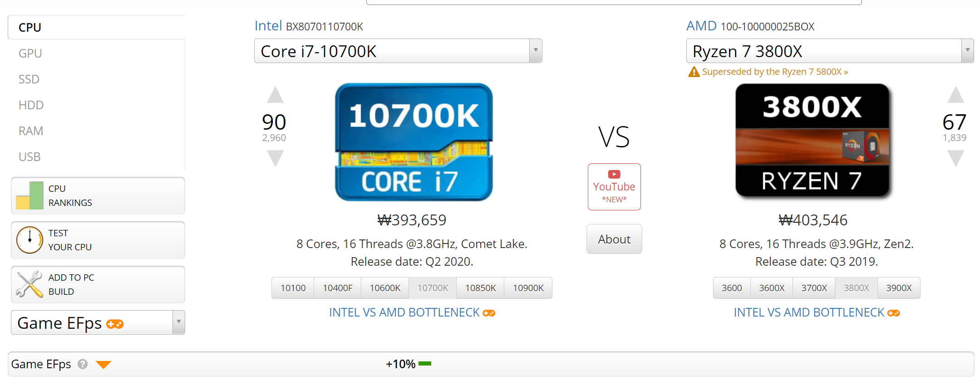The width and height of the screenshot is (980, 385).
Task: Select the 3700X model button
Action: pos(814,288)
